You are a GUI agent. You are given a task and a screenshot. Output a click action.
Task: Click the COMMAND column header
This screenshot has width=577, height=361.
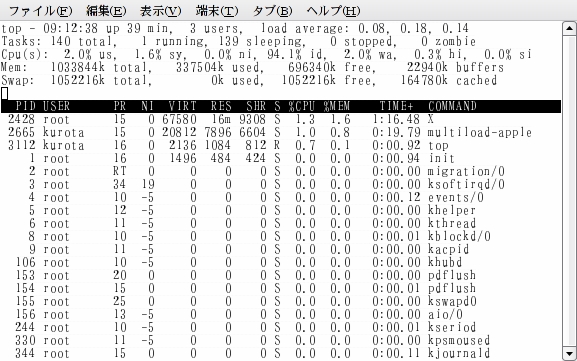452,106
